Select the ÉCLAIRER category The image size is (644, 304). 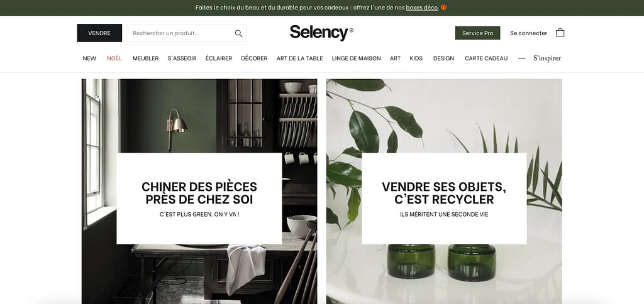coord(218,58)
